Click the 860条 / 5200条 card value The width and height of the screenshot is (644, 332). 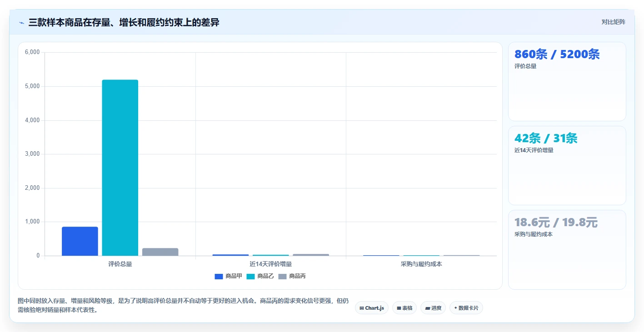click(557, 54)
